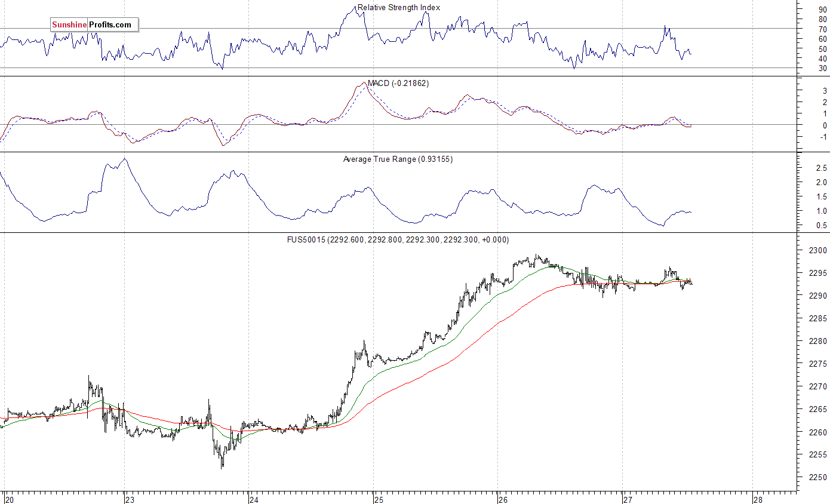Click the 2295 price axis label
The image size is (830, 504).
817,273
